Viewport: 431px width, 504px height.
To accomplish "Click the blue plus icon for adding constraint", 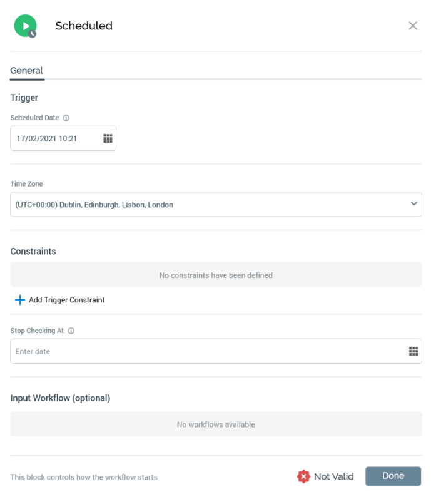I will tap(19, 300).
